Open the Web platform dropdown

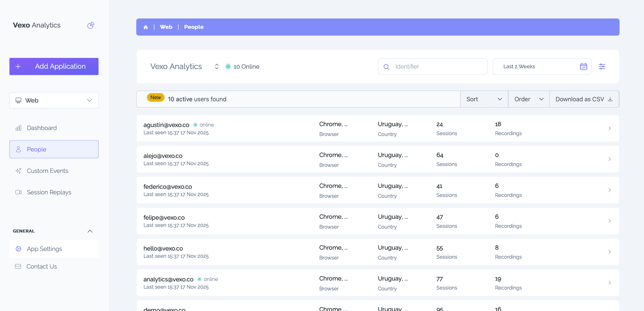54,100
